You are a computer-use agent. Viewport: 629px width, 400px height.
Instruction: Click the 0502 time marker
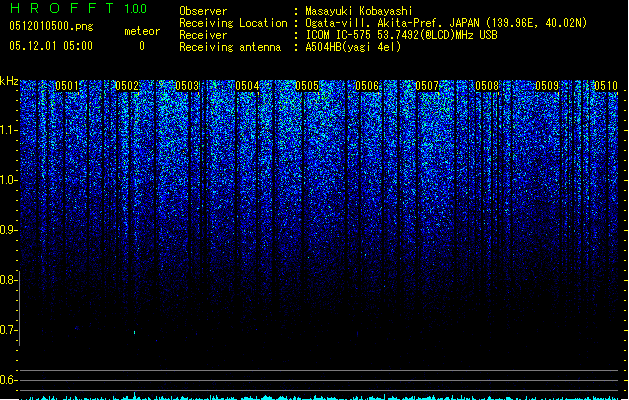(127, 86)
